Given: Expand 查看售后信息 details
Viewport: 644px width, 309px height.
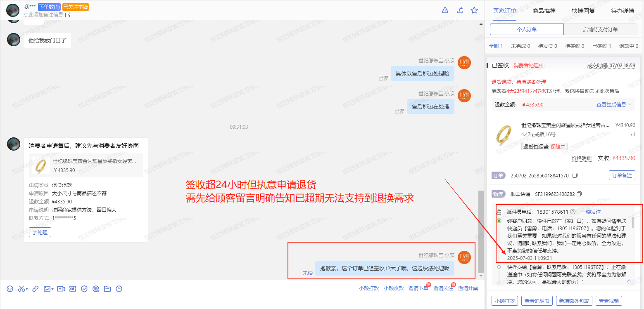Looking at the screenshot, I should (x=614, y=105).
